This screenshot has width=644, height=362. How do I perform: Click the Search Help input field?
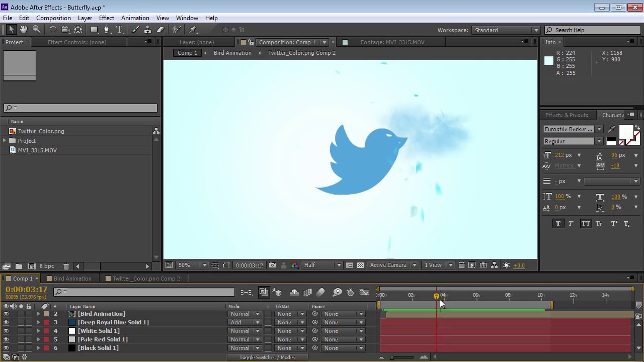[592, 30]
